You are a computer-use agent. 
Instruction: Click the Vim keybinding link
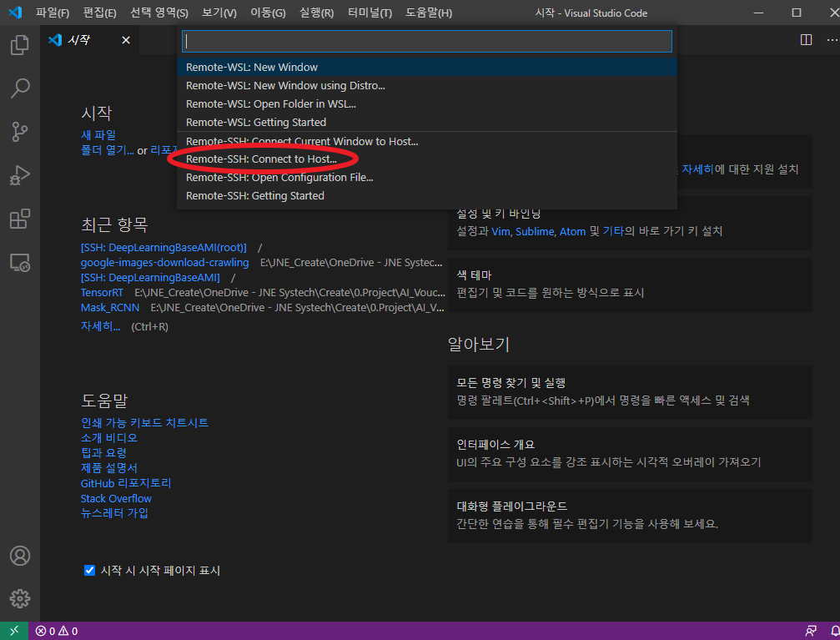(500, 232)
